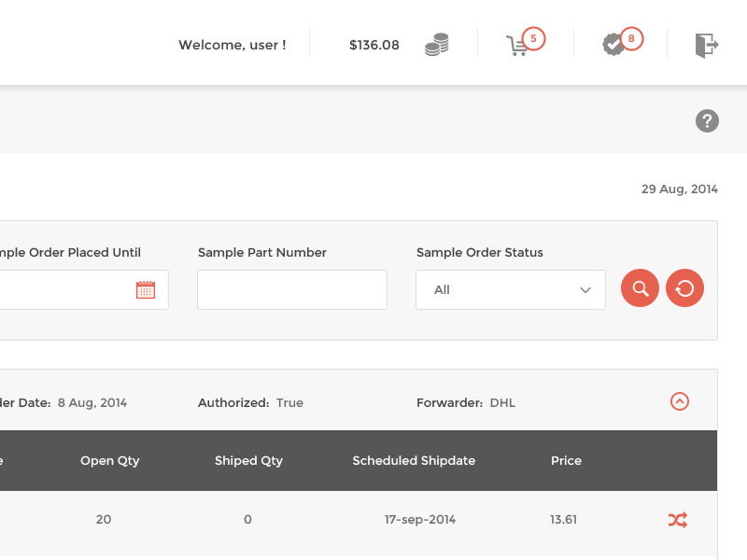This screenshot has height=560, width=747.
Task: Open the calendar date picker
Action: pos(147,289)
